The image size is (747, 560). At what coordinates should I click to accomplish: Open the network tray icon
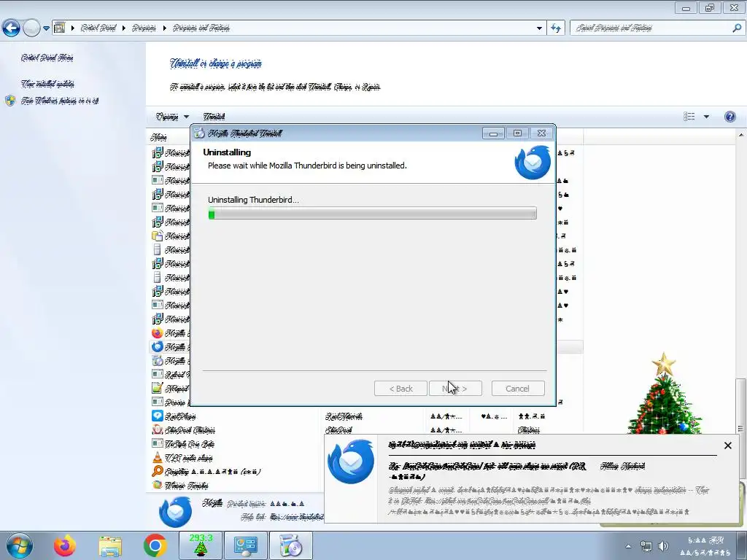(646, 546)
